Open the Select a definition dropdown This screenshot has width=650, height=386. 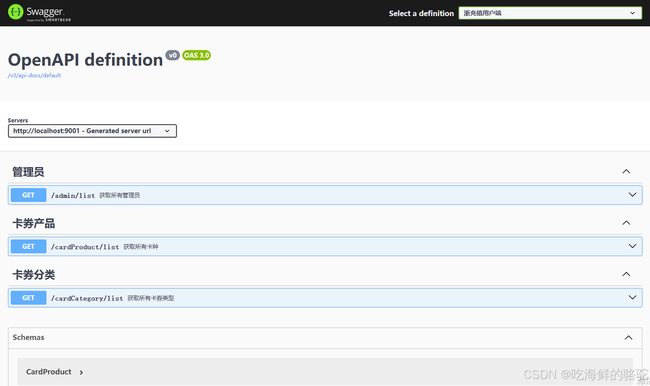[x=550, y=13]
